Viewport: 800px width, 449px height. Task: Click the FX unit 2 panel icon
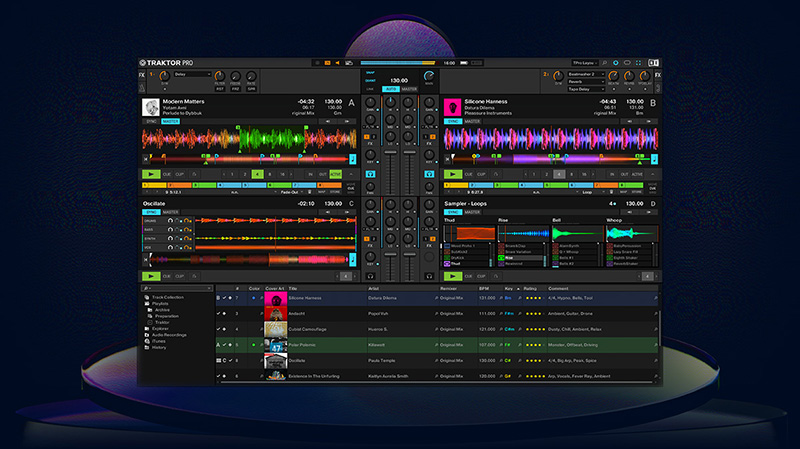[x=658, y=75]
